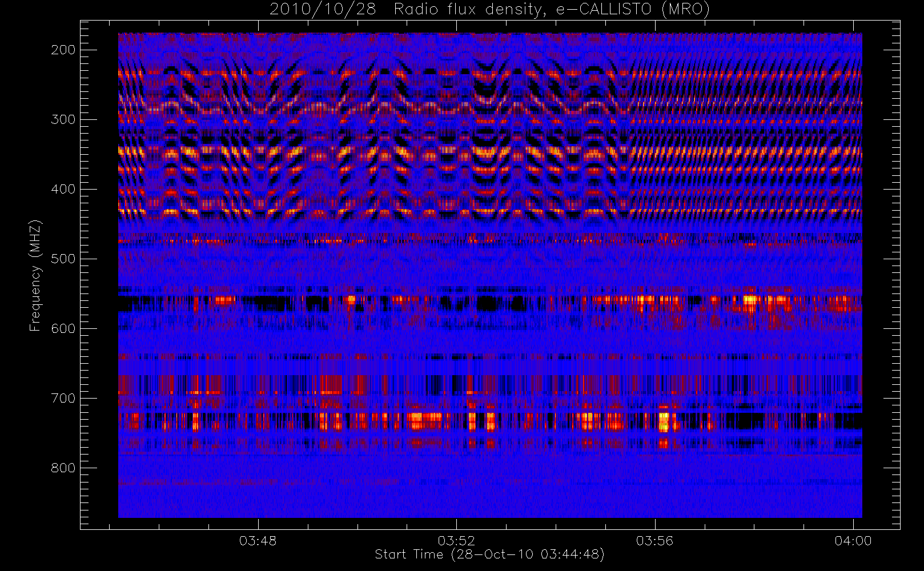Viewport: 924px width, 571px height.
Task: Click the 'Start Time (28-Oct-10 03:44:48)' label
Action: (489, 554)
